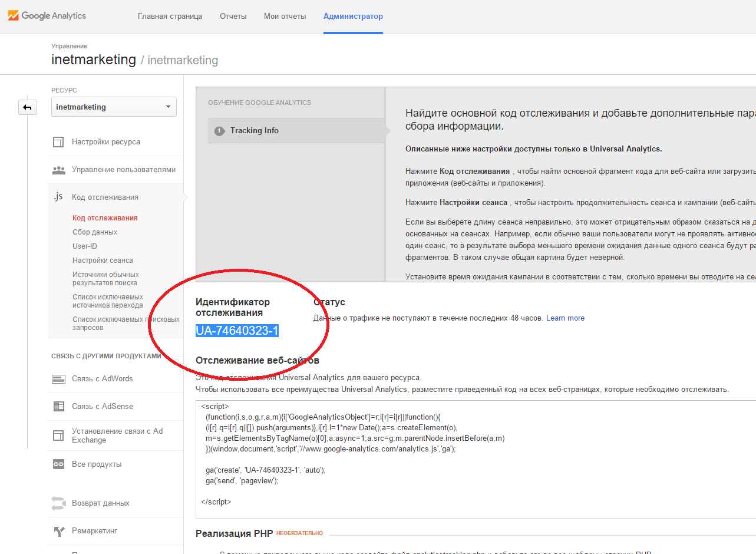756x554 pixels.
Task: Select the red Код отслеживания submenu item
Action: point(105,218)
